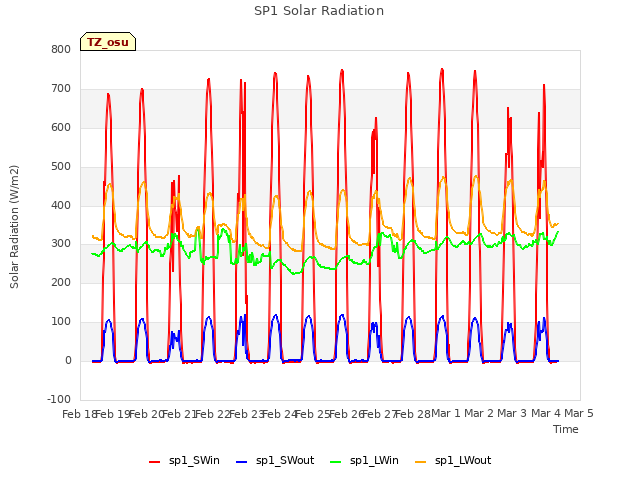Click the 300 y-axis tick label
The height and width of the screenshot is (480, 640).
click(x=61, y=244)
